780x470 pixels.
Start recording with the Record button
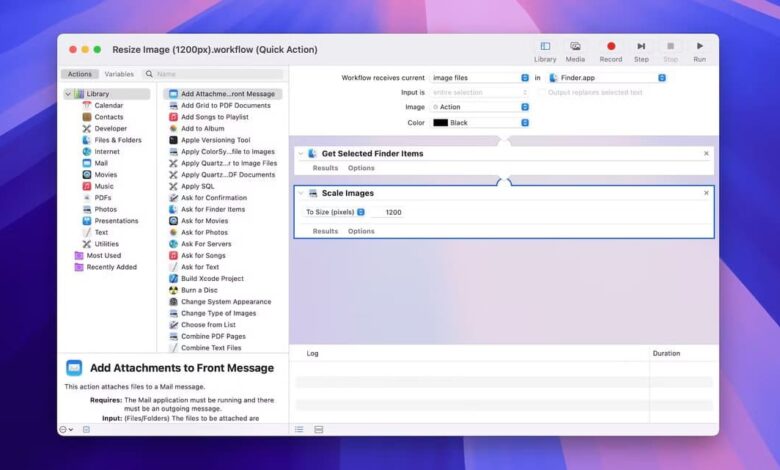pos(611,52)
